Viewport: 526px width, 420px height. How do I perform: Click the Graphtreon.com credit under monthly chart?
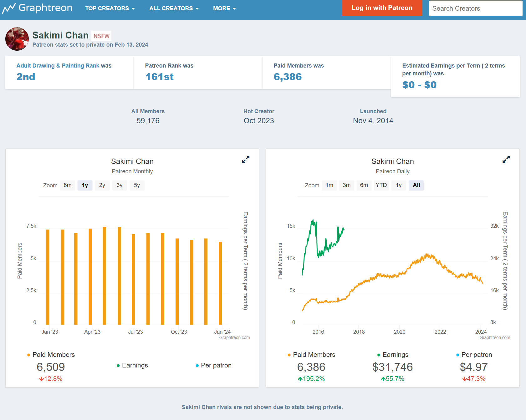coord(234,337)
